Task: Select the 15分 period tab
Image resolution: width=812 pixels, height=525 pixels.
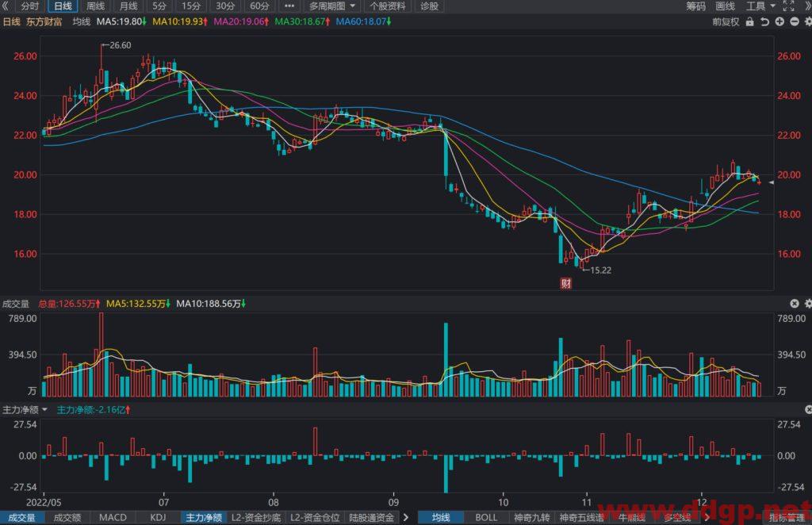Action: [x=190, y=6]
